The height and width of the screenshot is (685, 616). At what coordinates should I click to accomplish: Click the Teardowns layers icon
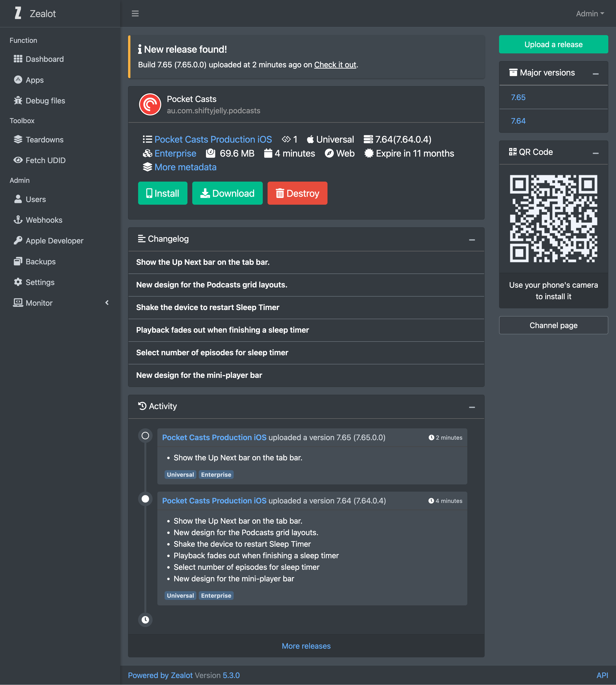pyautogui.click(x=18, y=139)
